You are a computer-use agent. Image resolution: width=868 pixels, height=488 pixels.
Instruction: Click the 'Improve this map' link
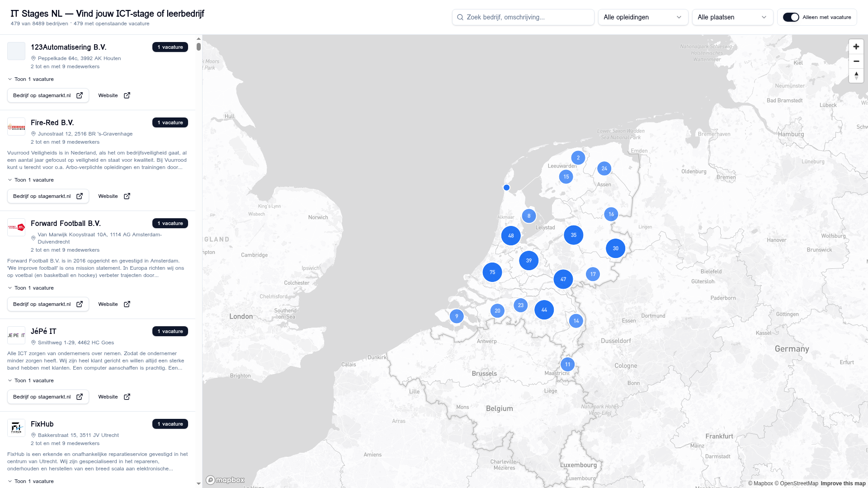pyautogui.click(x=843, y=483)
